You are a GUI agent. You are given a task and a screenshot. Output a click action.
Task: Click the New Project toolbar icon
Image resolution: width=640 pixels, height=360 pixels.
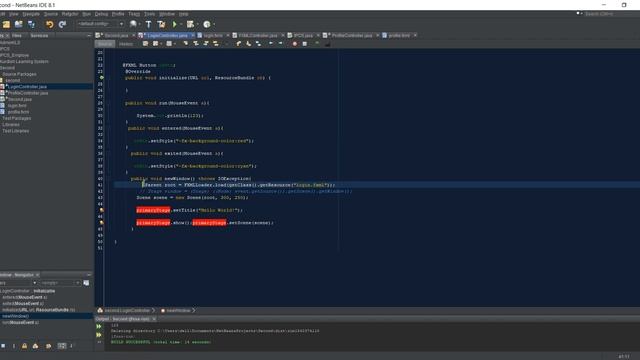pos(6,24)
